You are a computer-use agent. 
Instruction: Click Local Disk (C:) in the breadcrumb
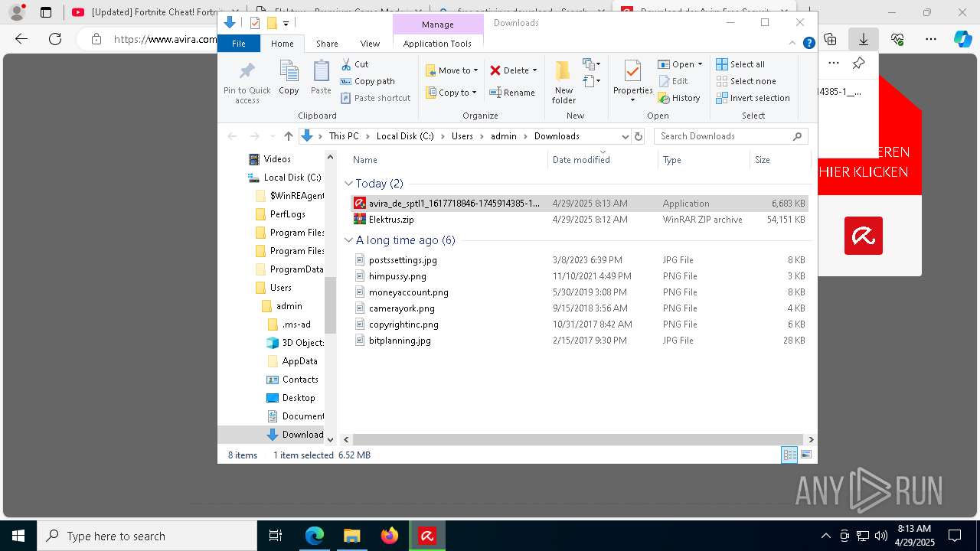pyautogui.click(x=405, y=136)
